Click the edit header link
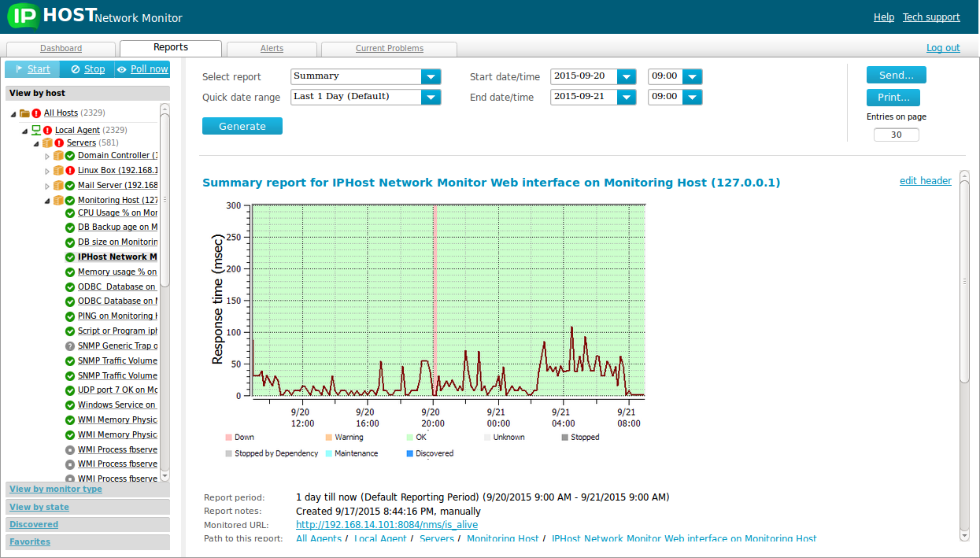 coord(926,181)
